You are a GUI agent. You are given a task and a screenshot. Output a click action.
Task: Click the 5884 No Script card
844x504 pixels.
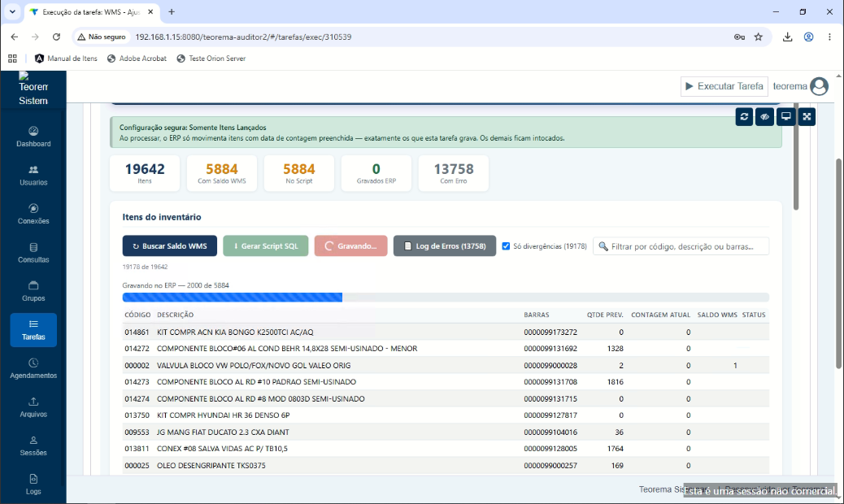pos(298,173)
